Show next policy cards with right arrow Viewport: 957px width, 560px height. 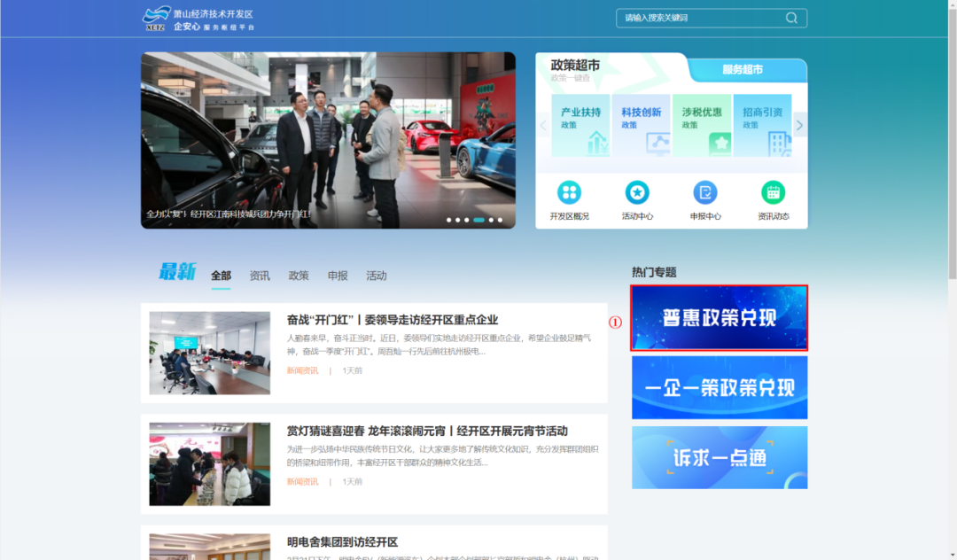pos(799,126)
